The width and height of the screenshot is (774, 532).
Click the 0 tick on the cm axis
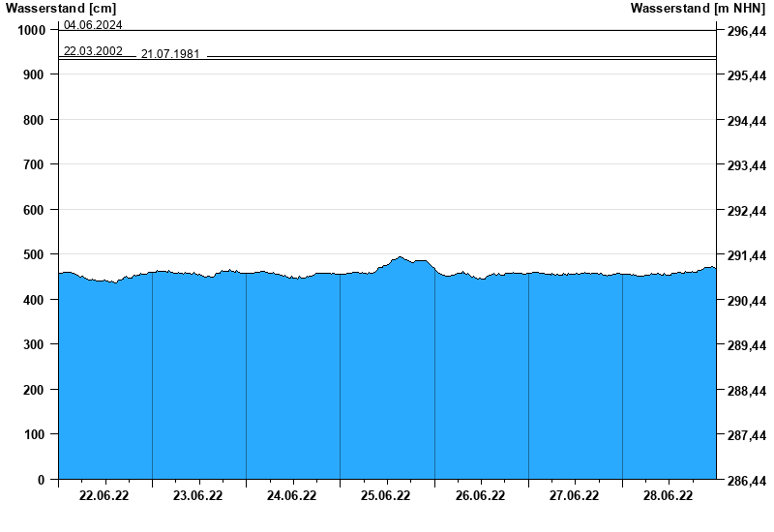pos(41,480)
